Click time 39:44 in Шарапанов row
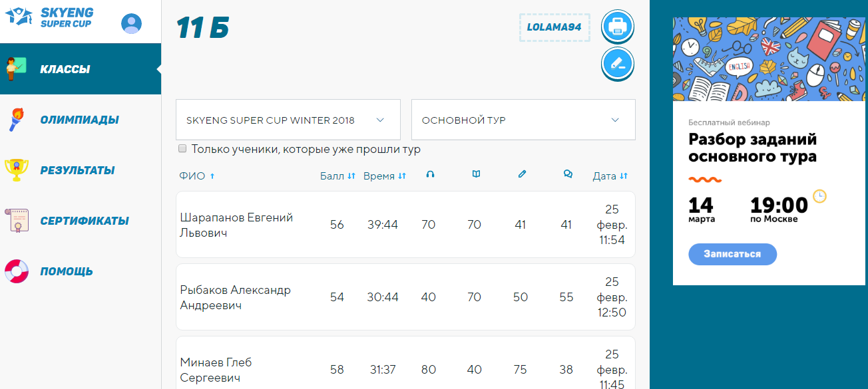The image size is (868, 389). 383,225
